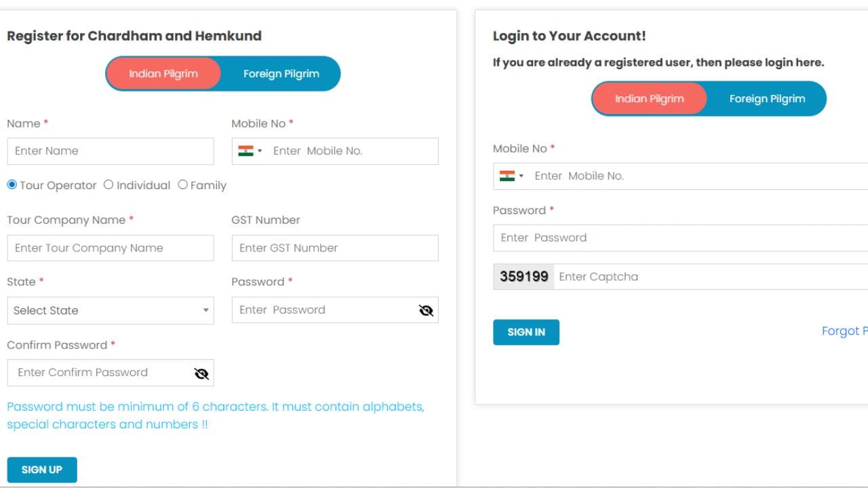
Task: Toggle visibility eye icon in Confirm Password field
Action: pyautogui.click(x=201, y=373)
